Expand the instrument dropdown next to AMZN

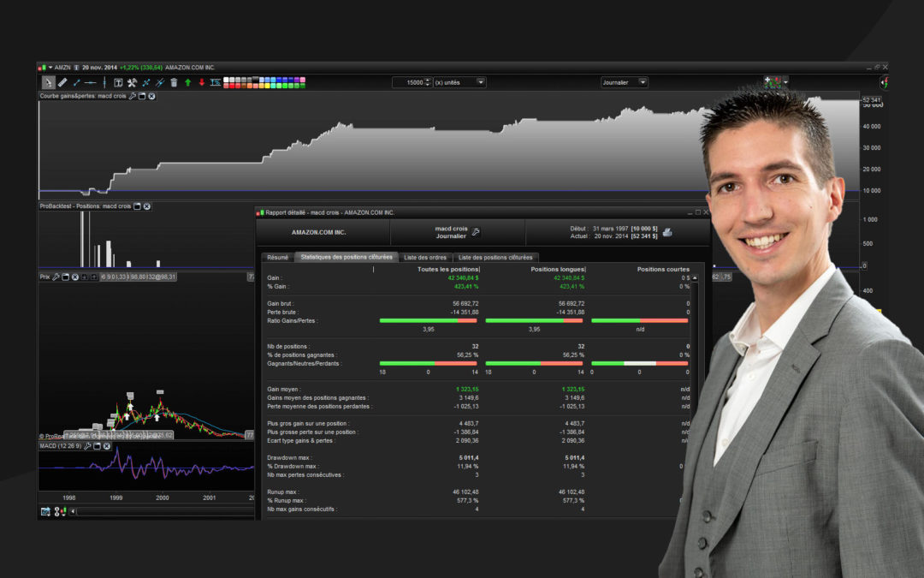(50, 66)
